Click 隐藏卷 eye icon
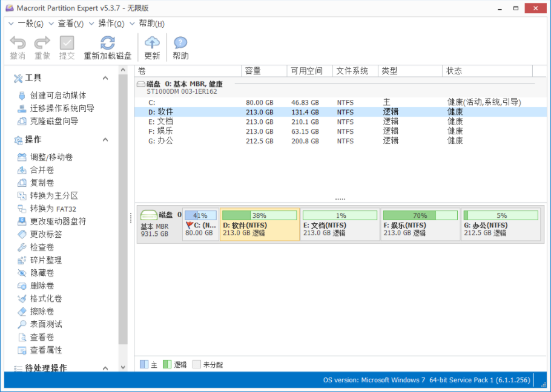Screen dimensions: 551x392 coord(22,273)
